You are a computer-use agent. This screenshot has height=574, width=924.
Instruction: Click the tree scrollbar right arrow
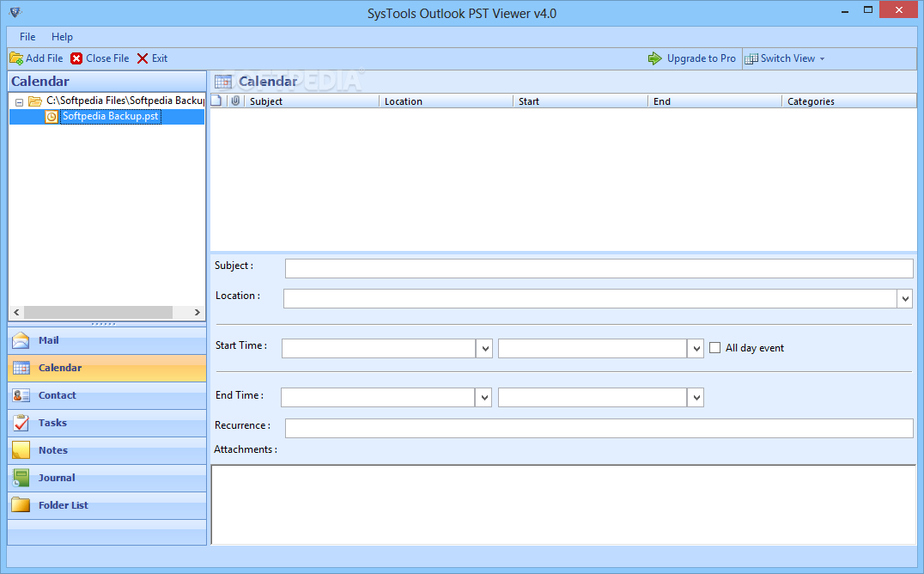[x=198, y=312]
